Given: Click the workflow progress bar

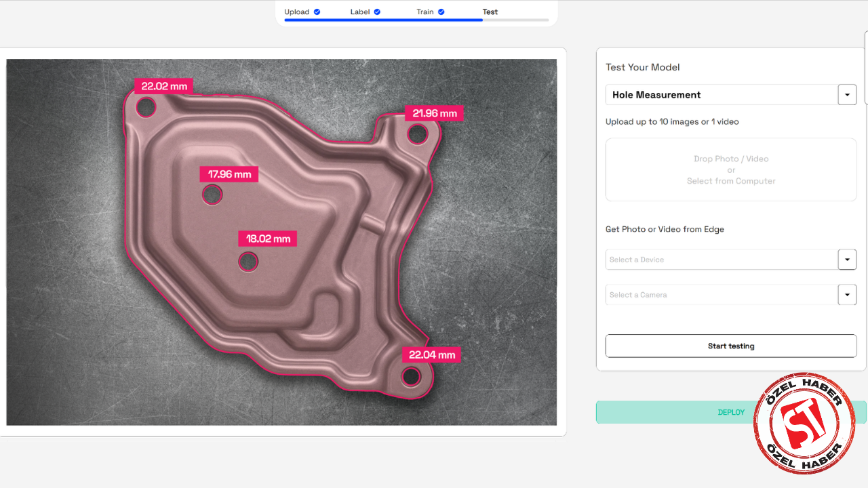Looking at the screenshot, I should 416,20.
